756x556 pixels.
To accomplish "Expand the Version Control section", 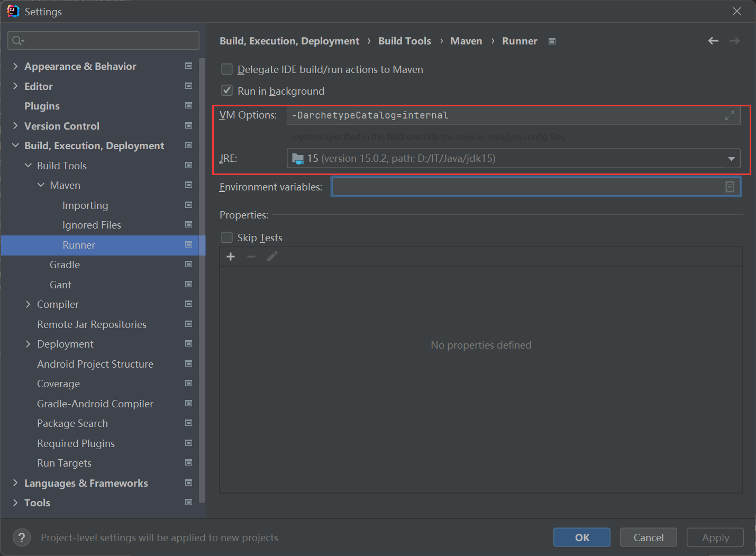I will click(x=15, y=125).
